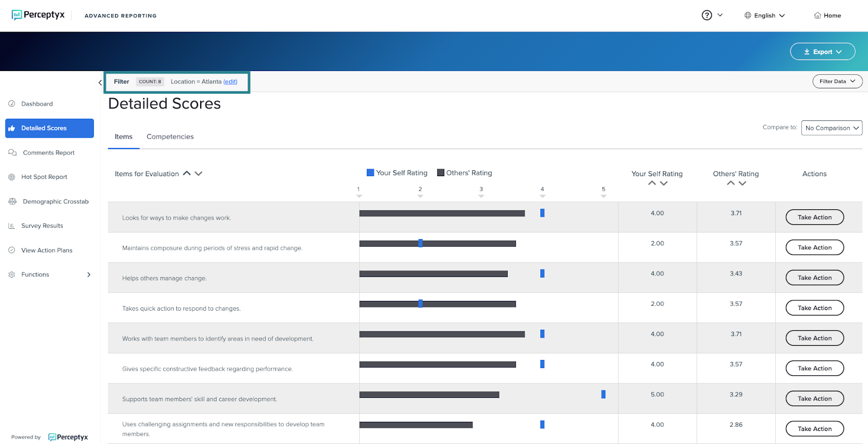Click the Comments Report speech bubble icon
Screen dimensions: 868x444
pyautogui.click(x=12, y=153)
